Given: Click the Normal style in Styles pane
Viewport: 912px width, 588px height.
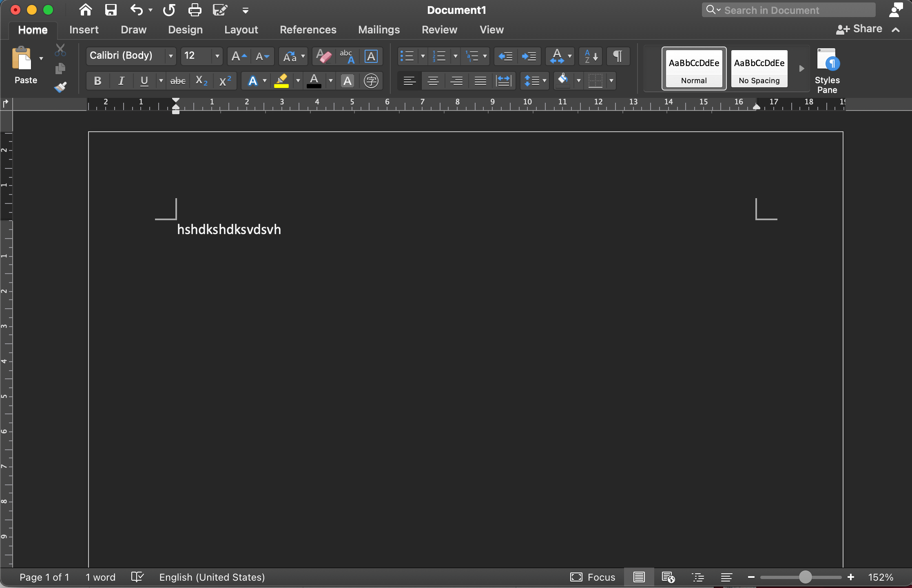Looking at the screenshot, I should (x=694, y=69).
